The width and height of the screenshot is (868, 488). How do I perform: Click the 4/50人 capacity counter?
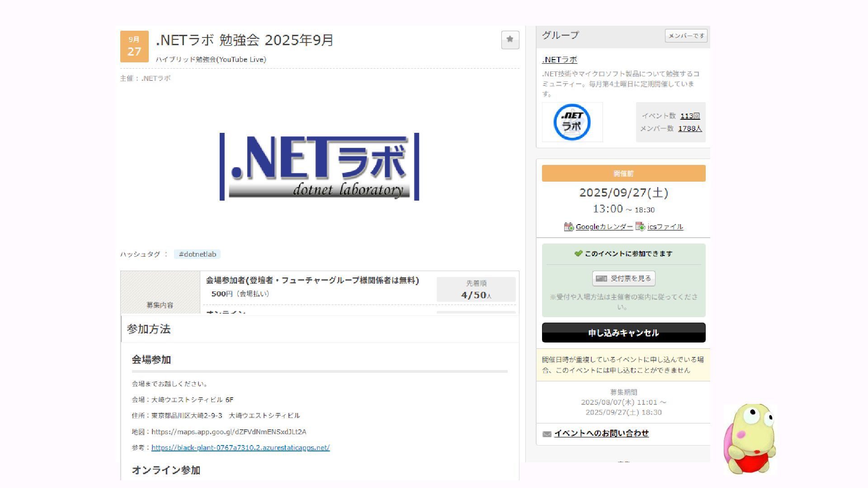pos(476,295)
